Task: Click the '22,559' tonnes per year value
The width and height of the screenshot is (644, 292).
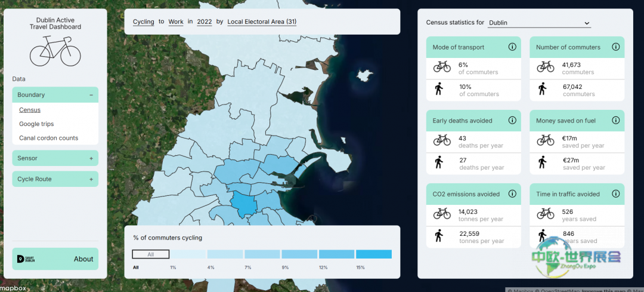Action: (x=469, y=234)
